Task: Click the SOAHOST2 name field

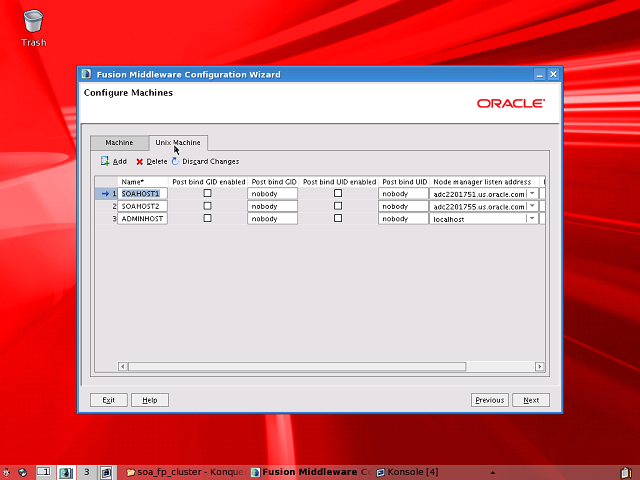Action: [x=142, y=206]
